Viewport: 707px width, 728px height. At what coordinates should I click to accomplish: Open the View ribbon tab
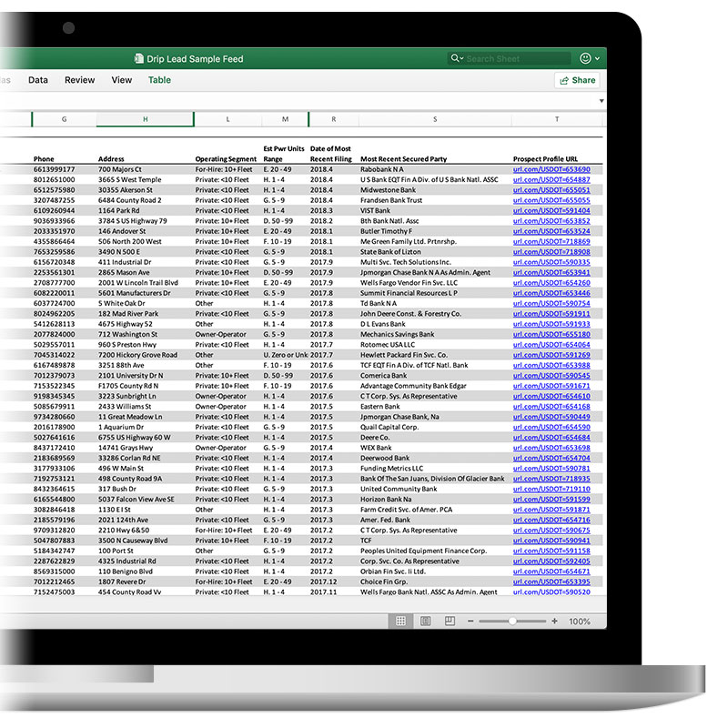[121, 80]
